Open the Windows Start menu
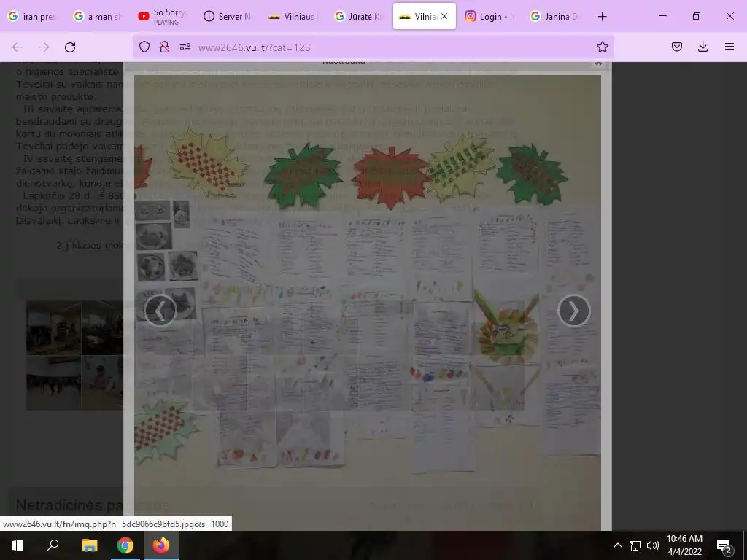 click(18, 545)
